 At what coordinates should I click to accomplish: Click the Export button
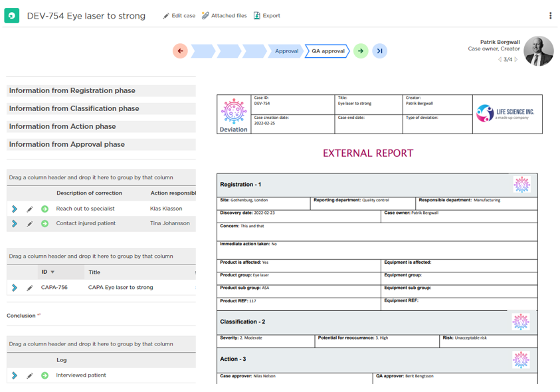267,16
